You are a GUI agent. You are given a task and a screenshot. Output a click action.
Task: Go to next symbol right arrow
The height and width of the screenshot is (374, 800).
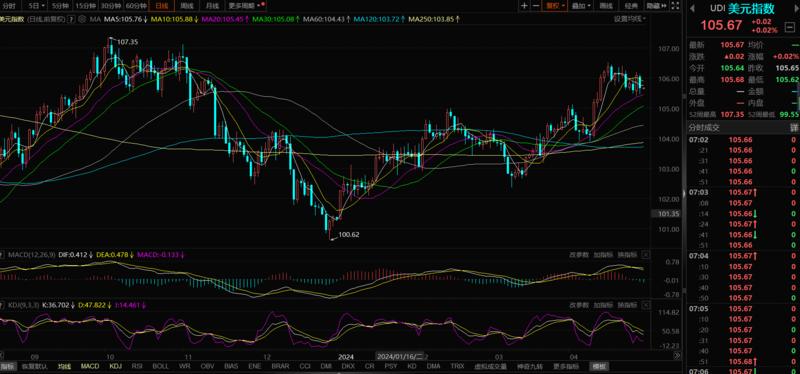pos(794,9)
